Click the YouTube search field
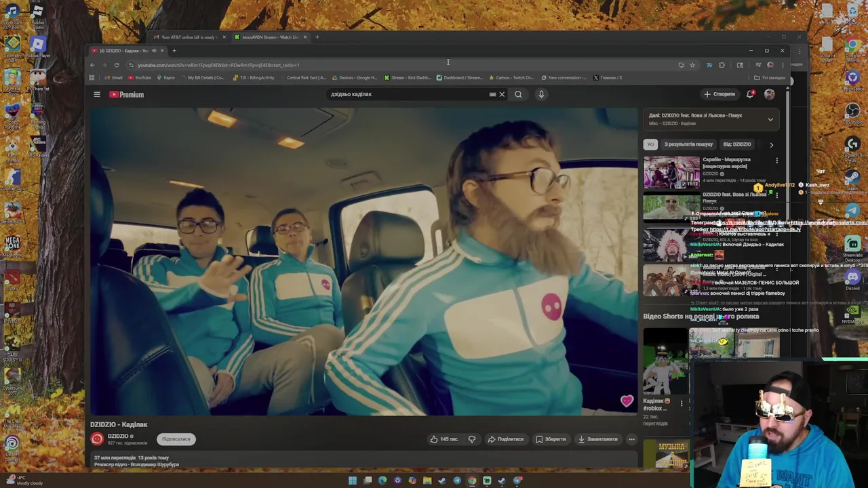This screenshot has height=488, width=868. tap(407, 94)
